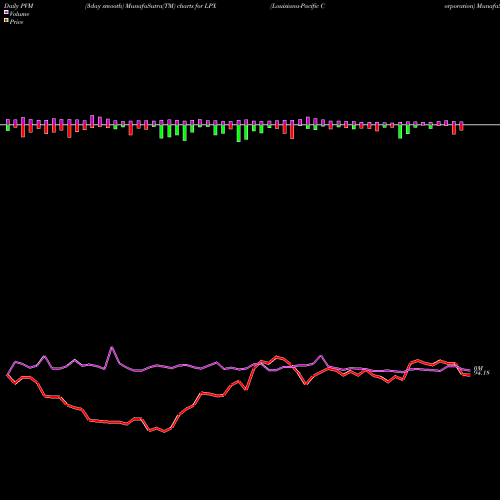Click the Price legend color swatch

[x=6, y=21]
